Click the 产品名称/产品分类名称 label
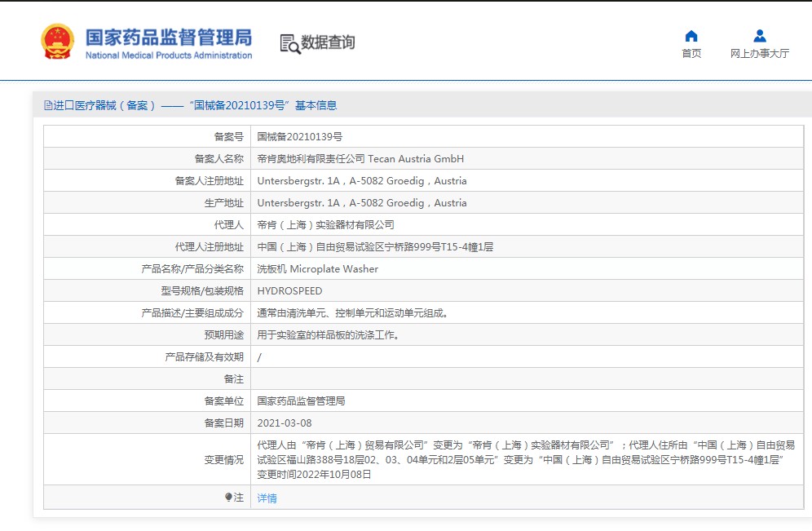812x531 pixels. coord(192,269)
